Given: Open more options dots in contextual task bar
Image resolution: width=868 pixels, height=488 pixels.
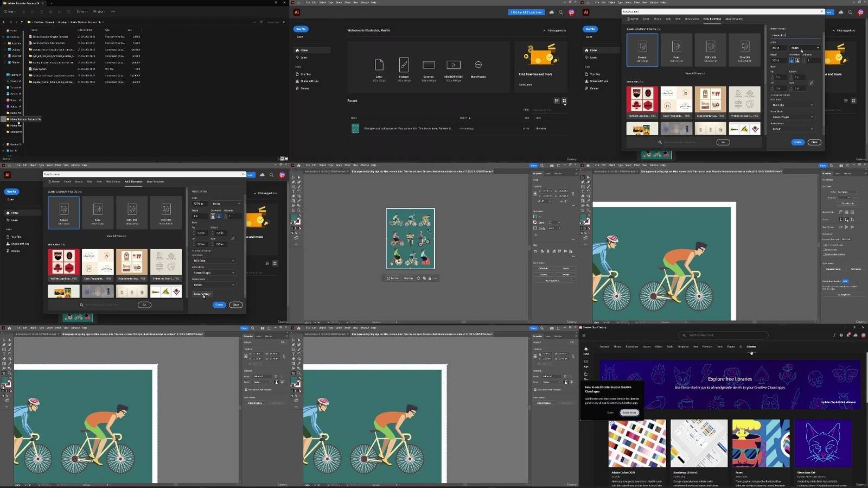Looking at the screenshot, I should click(x=435, y=278).
